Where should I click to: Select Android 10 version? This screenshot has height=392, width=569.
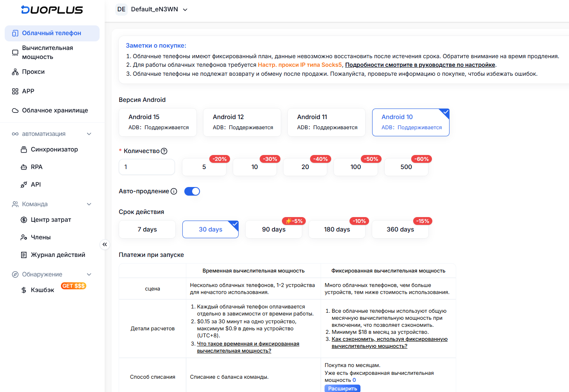click(x=411, y=122)
